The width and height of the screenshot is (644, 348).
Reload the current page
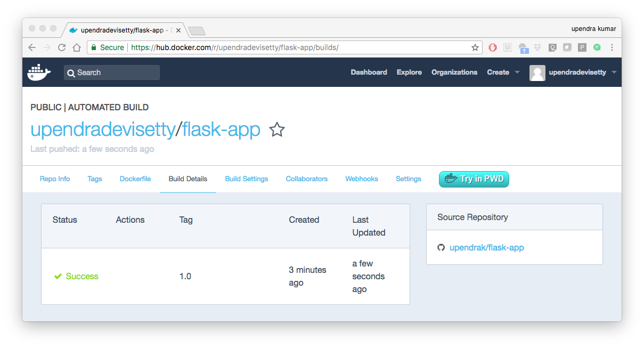[62, 47]
